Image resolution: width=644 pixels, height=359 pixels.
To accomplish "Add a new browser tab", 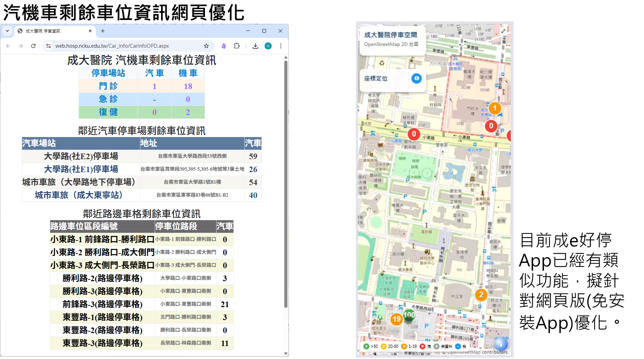I will 103,31.
